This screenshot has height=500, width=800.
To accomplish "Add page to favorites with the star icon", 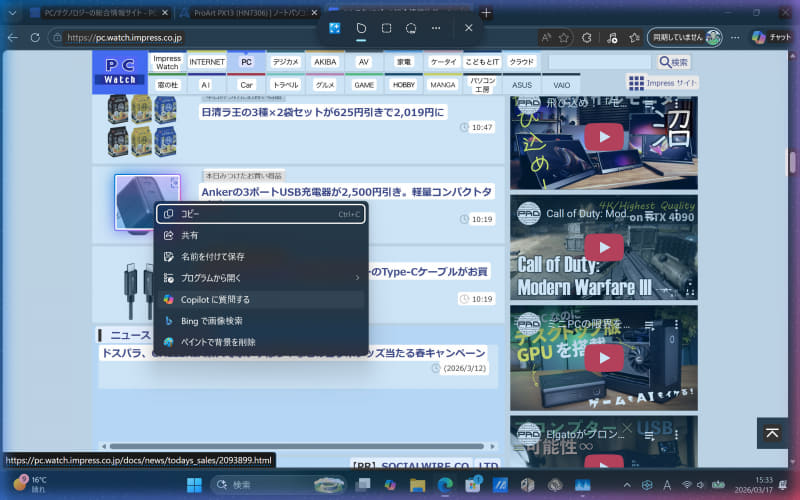I will [x=564, y=37].
